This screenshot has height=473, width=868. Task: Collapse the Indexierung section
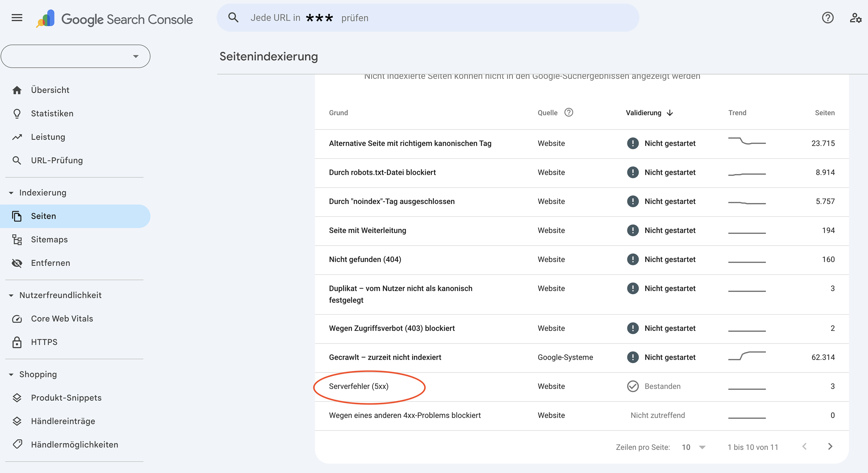pos(11,193)
